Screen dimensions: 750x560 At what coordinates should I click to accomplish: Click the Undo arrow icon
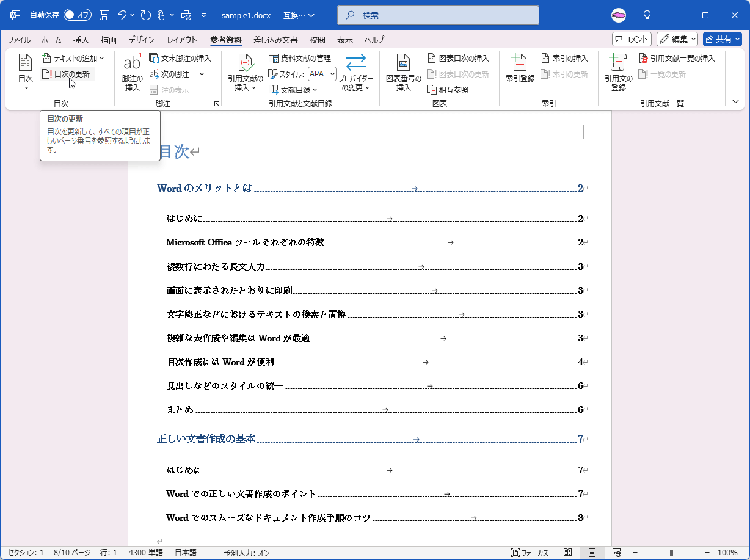pyautogui.click(x=122, y=15)
